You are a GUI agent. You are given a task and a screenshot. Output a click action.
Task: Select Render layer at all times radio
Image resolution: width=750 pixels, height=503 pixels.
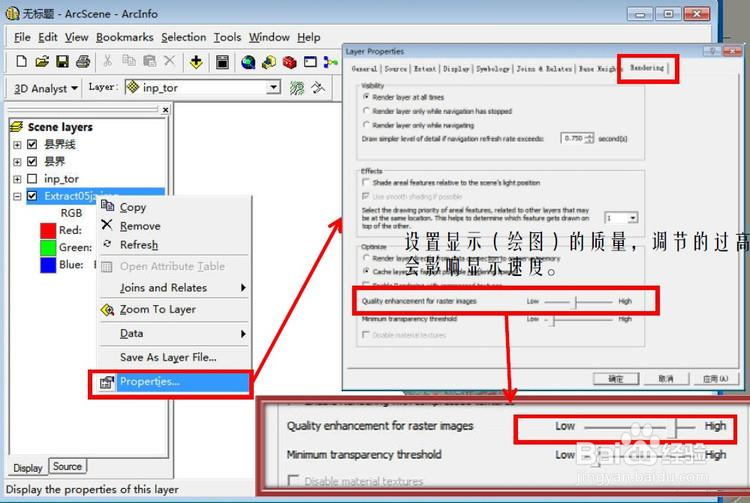(366, 97)
